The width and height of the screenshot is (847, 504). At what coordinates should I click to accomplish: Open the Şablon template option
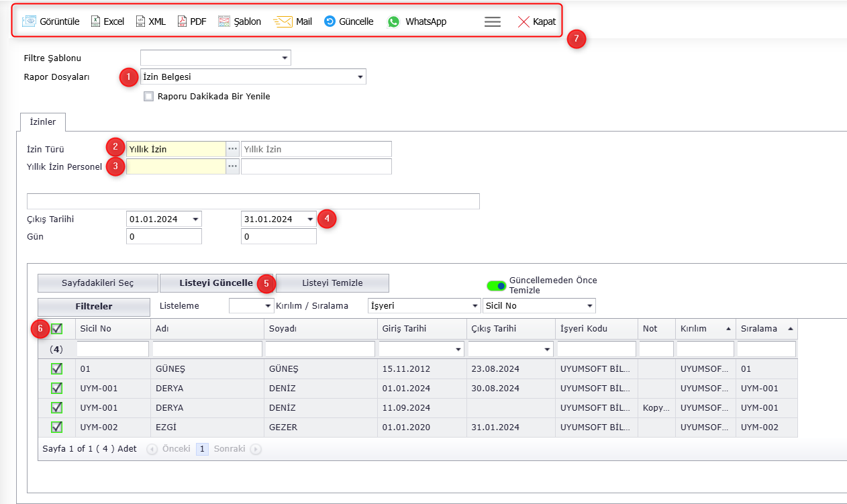click(x=224, y=21)
